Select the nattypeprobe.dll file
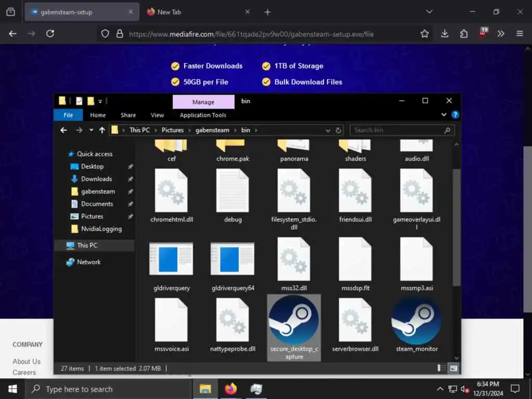532x399 pixels. pos(233,325)
